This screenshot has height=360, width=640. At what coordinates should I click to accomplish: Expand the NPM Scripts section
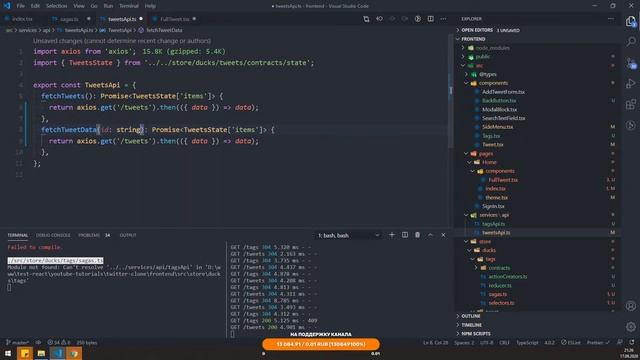[476, 334]
